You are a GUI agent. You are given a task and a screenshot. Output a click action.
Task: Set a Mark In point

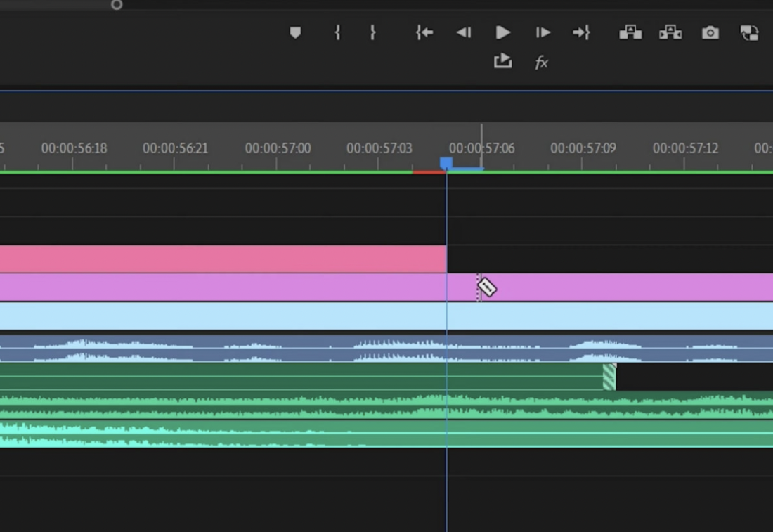[337, 32]
